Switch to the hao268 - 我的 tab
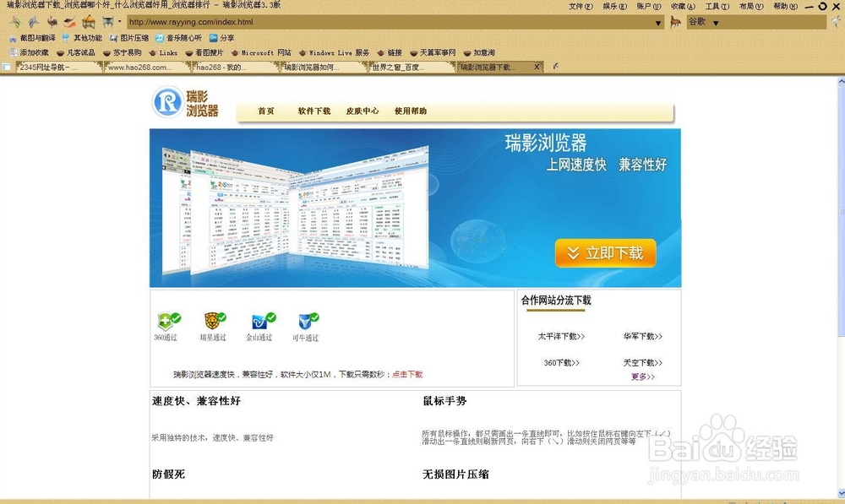This screenshot has width=845, height=504. [x=236, y=67]
